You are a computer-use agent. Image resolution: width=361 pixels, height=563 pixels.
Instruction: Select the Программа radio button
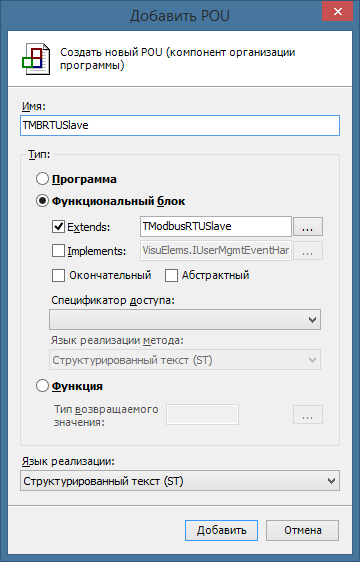(42, 179)
